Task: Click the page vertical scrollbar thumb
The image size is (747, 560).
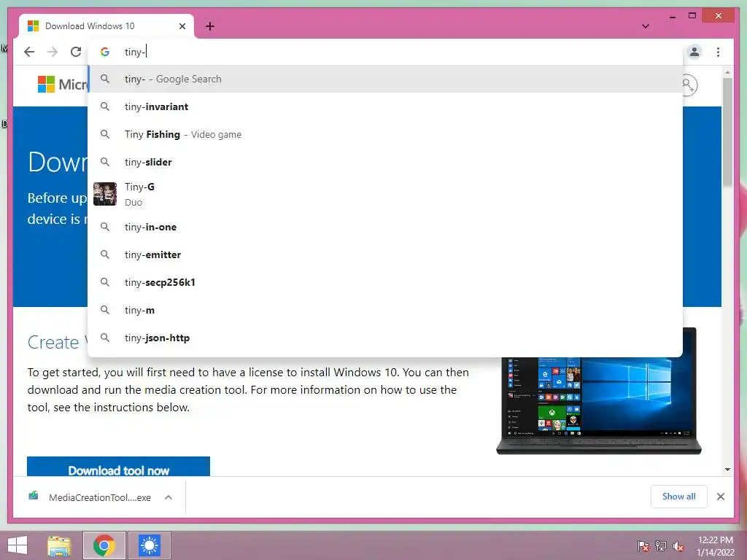Action: point(727,132)
